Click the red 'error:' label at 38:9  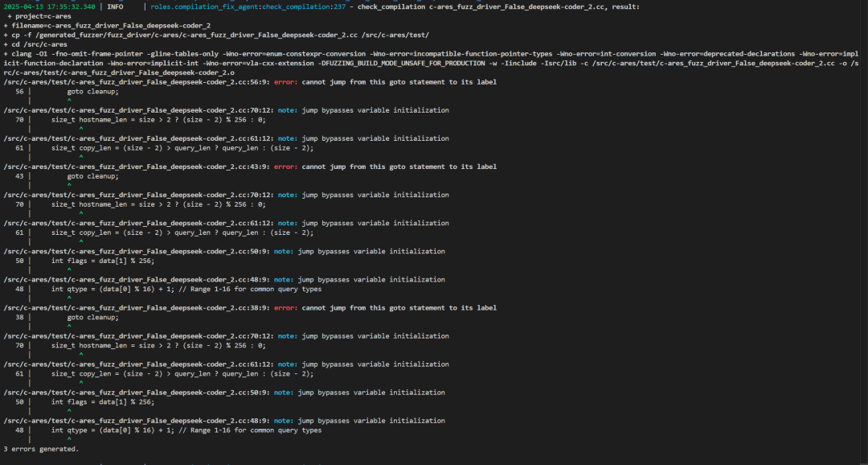coord(285,308)
